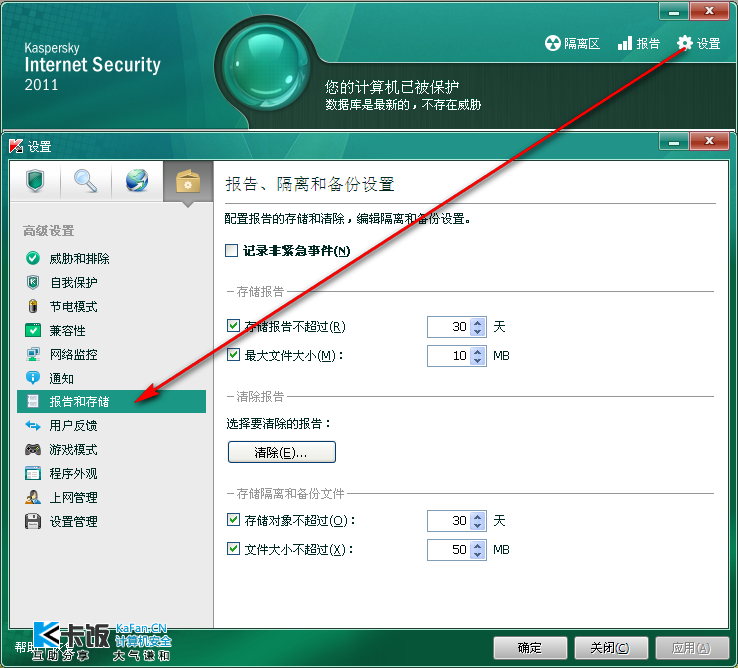
Task: Increase quarantine file size 50 MB spinner
Action: click(x=478, y=545)
